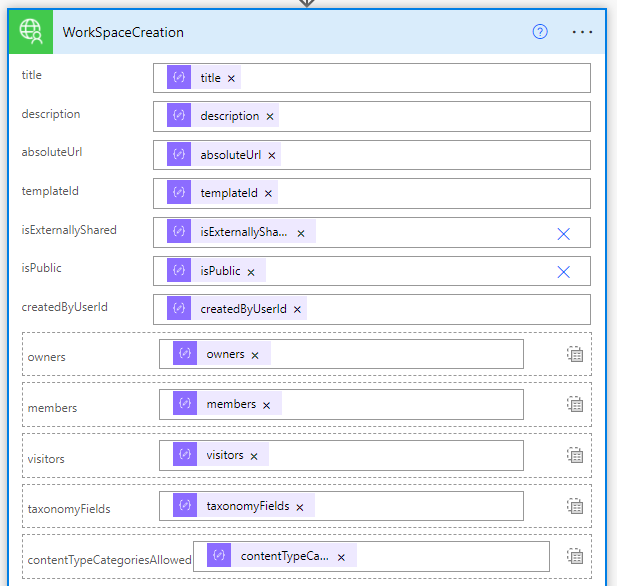
Task: Click the WorkSpaceCreation connector globe icon
Action: (x=31, y=32)
